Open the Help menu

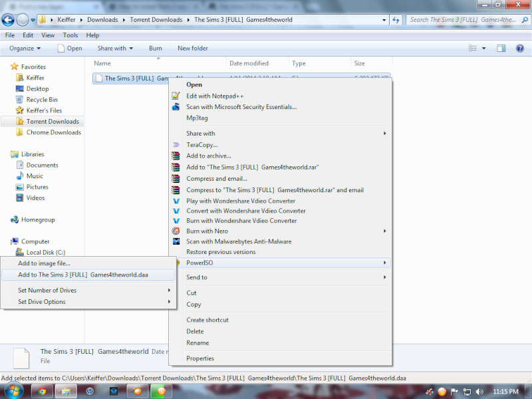point(92,35)
